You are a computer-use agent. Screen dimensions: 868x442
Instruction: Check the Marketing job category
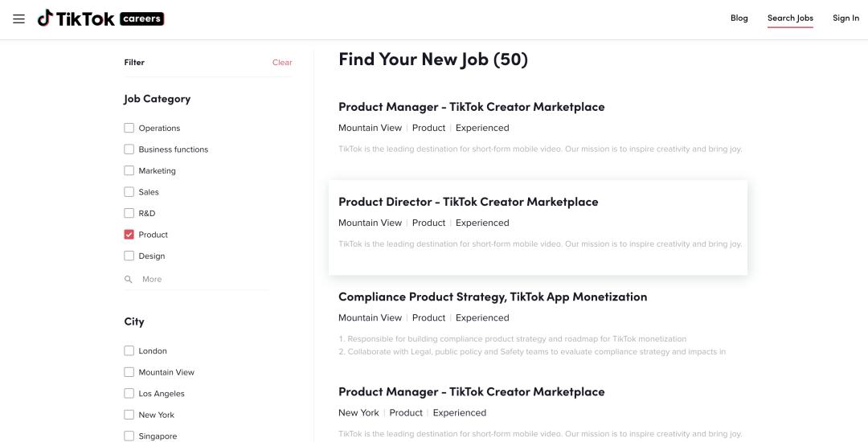[x=129, y=170]
